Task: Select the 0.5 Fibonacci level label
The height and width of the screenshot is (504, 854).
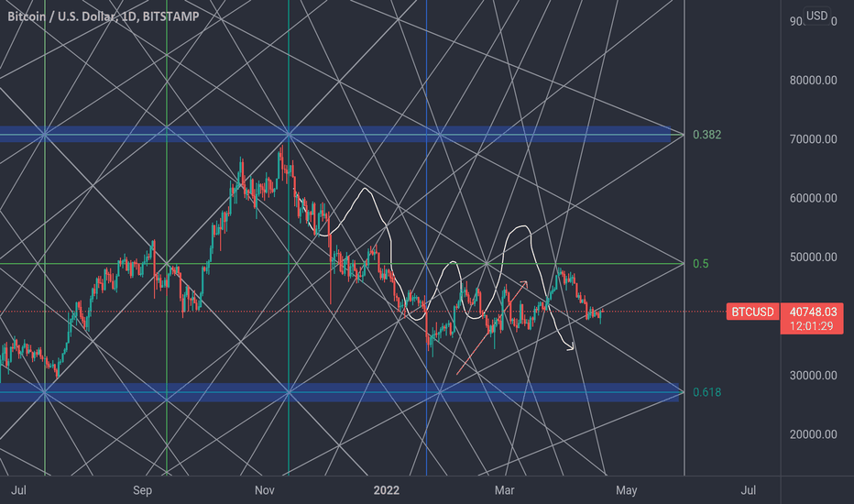Action: [x=700, y=264]
